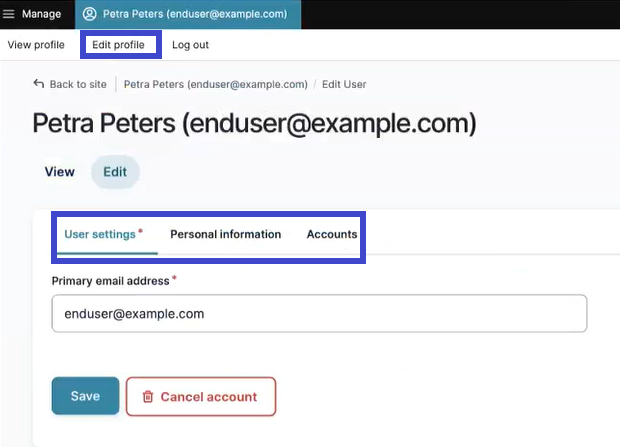Click the back arrow icon in breadcrumb
Image resolution: width=620 pixels, height=447 pixels.
[x=39, y=84]
